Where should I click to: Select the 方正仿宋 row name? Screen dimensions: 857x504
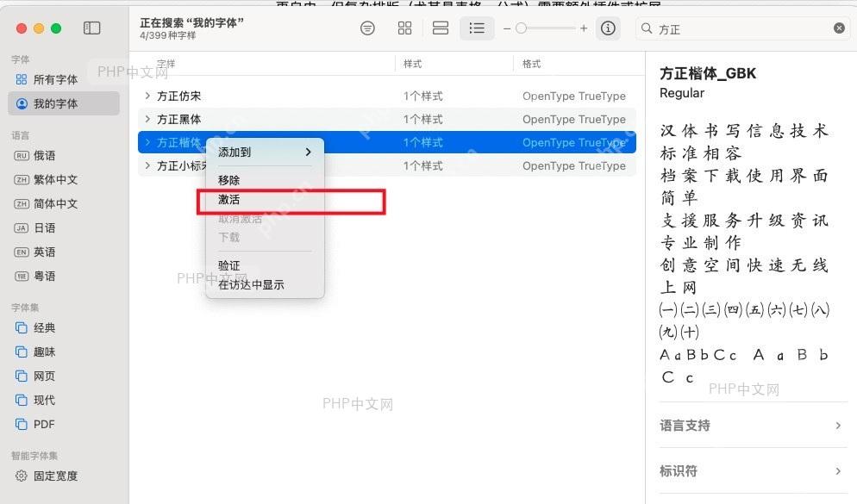point(179,96)
